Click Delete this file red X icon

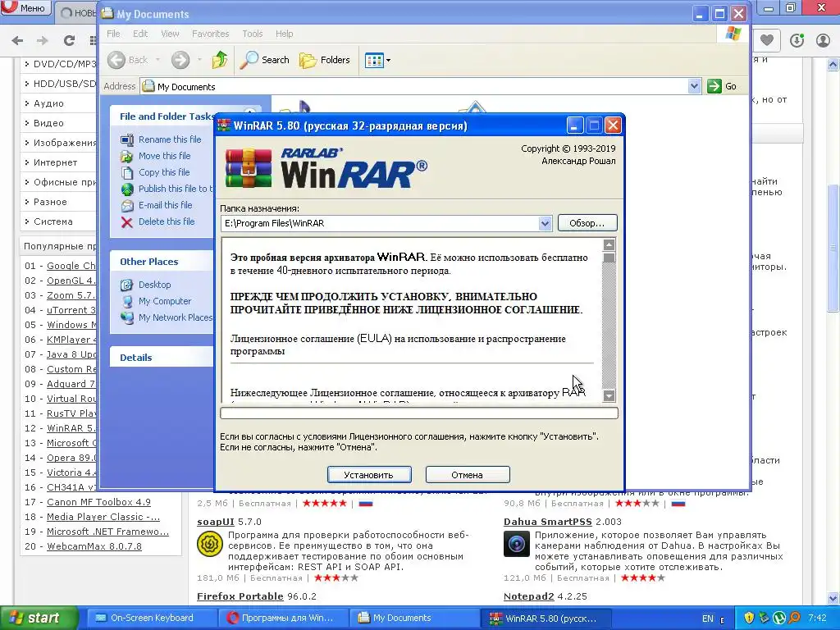pyautogui.click(x=127, y=222)
